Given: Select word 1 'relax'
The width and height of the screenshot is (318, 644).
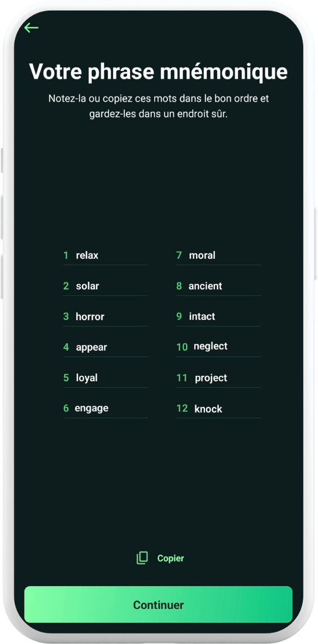Looking at the screenshot, I should [87, 255].
